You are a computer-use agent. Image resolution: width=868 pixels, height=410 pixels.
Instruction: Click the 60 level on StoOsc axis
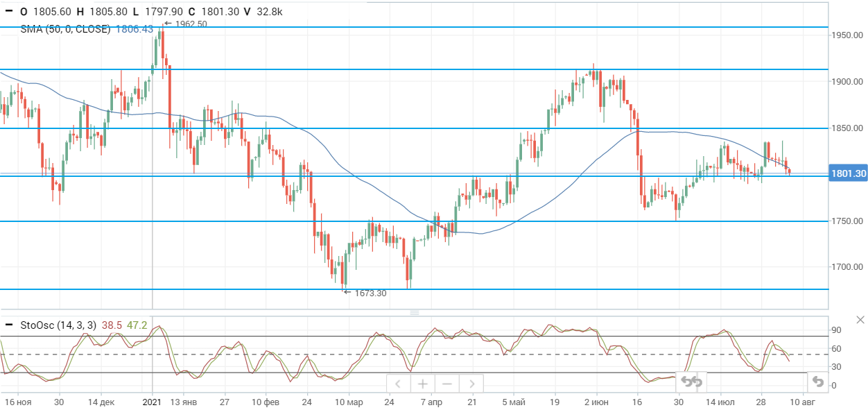coord(837,349)
